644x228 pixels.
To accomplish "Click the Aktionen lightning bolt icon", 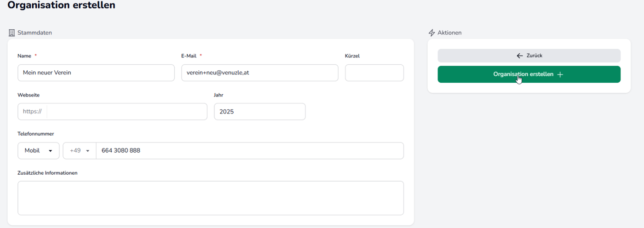I will (431, 33).
